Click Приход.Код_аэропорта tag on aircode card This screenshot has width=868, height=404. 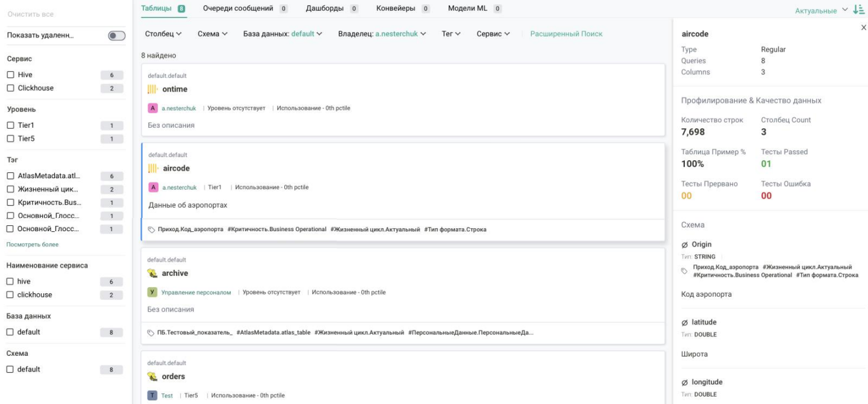(191, 229)
